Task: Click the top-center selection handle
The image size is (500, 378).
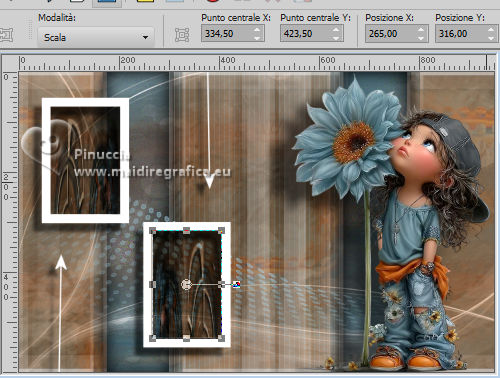Action: (187, 231)
